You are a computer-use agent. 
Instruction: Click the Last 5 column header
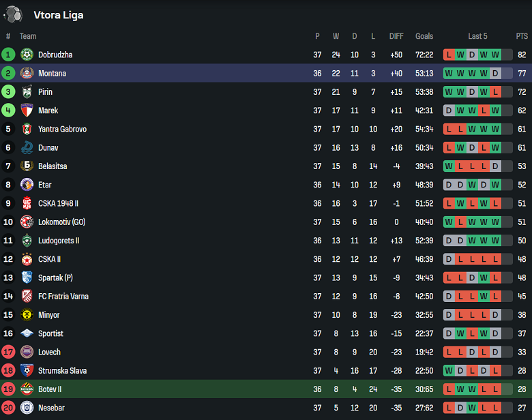click(x=477, y=36)
